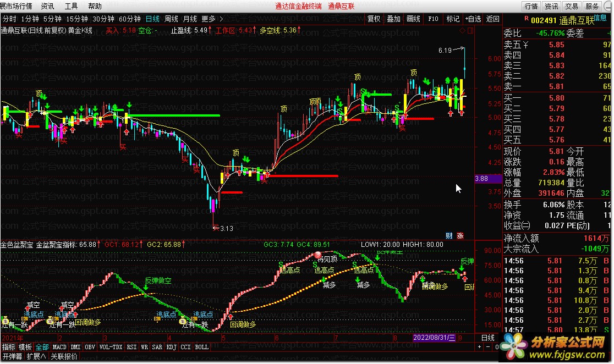The width and height of the screenshot is (614, 364).
Task: Open F10 company information
Action: tap(433, 19)
